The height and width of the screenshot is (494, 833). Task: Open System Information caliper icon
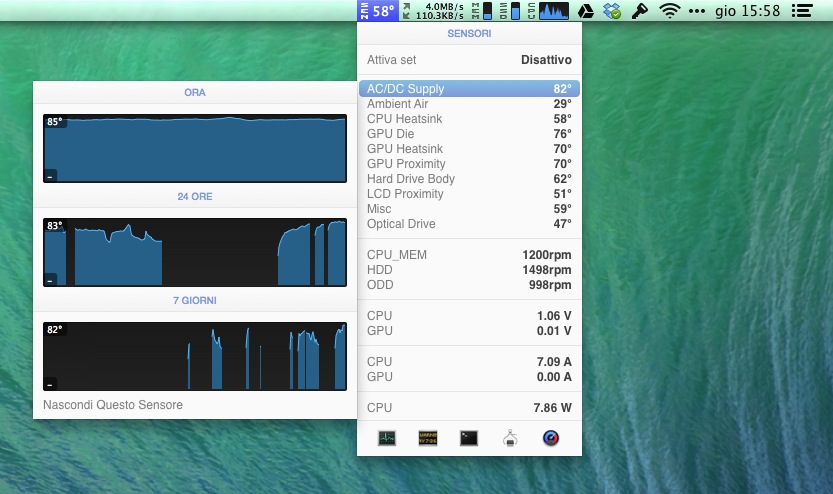510,438
